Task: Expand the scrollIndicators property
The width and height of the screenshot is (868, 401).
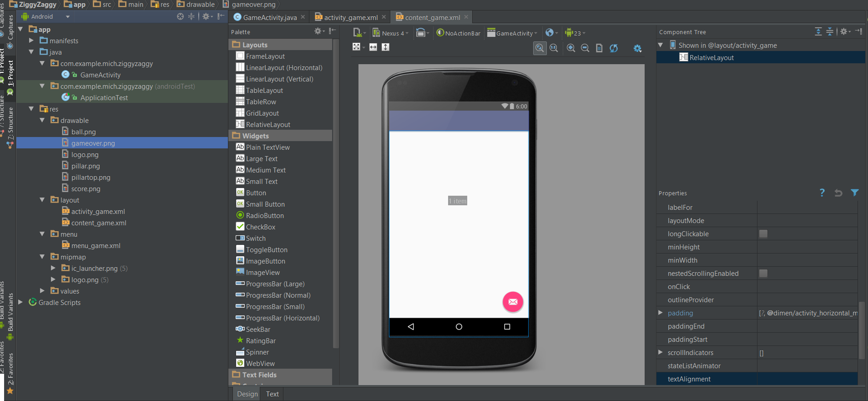Action: [661, 352]
